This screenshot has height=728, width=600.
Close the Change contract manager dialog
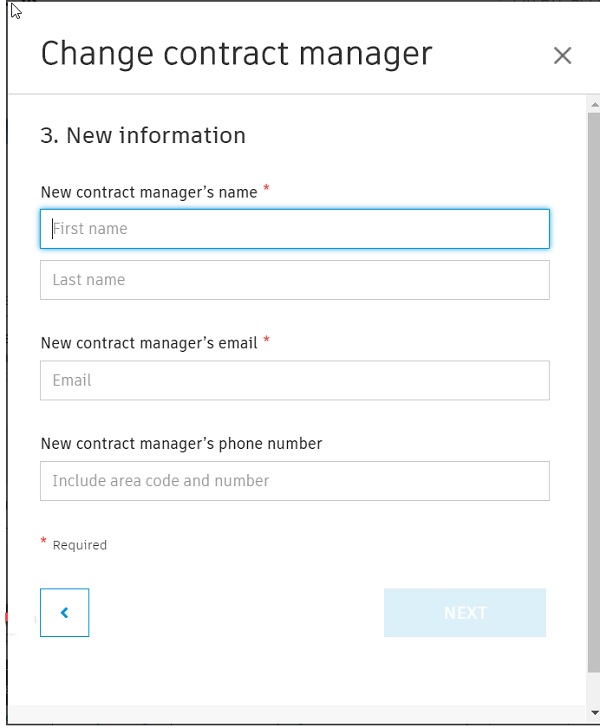coord(562,56)
